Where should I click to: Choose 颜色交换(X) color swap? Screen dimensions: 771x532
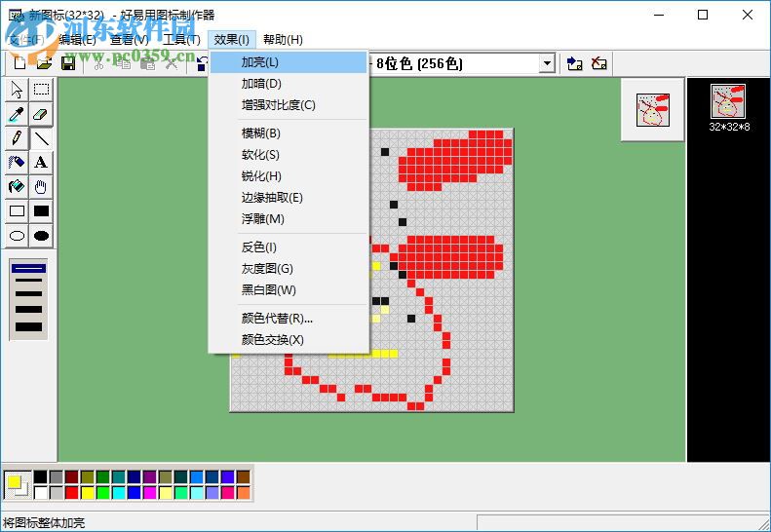[289, 340]
